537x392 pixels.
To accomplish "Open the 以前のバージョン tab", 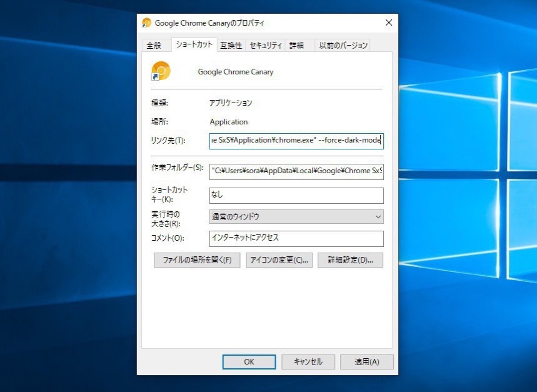I will (343, 45).
